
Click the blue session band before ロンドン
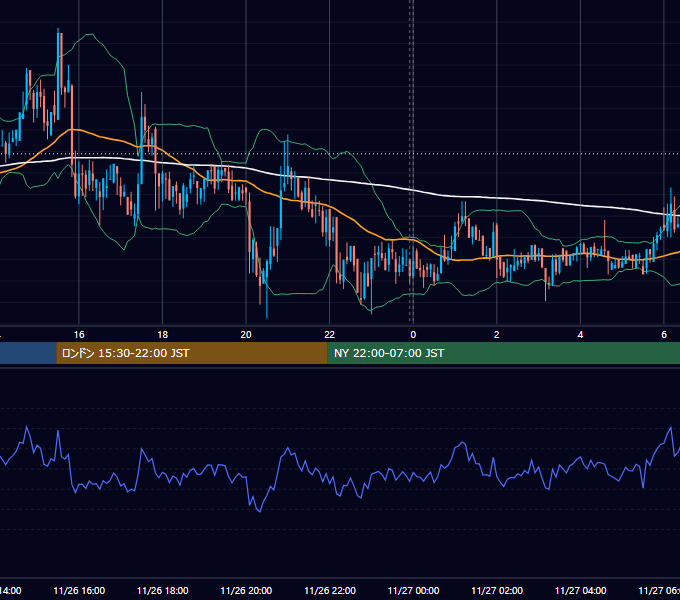28,353
